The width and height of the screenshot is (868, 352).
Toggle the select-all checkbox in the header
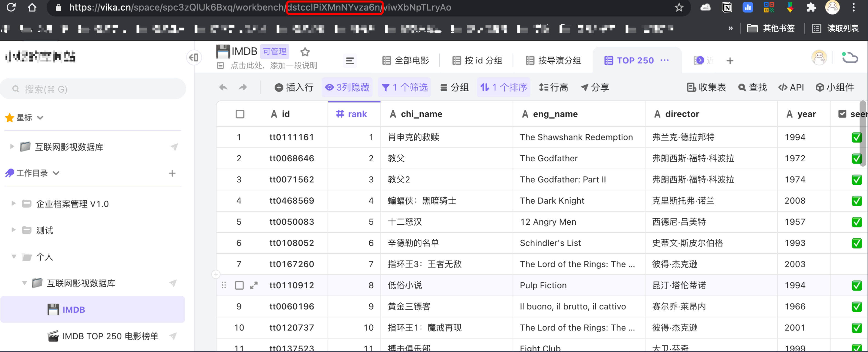coord(240,114)
